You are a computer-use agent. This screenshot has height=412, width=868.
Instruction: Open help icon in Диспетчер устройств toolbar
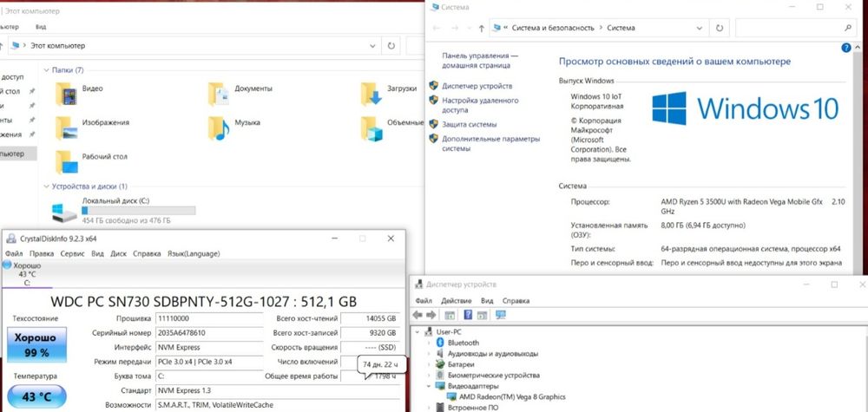point(468,315)
